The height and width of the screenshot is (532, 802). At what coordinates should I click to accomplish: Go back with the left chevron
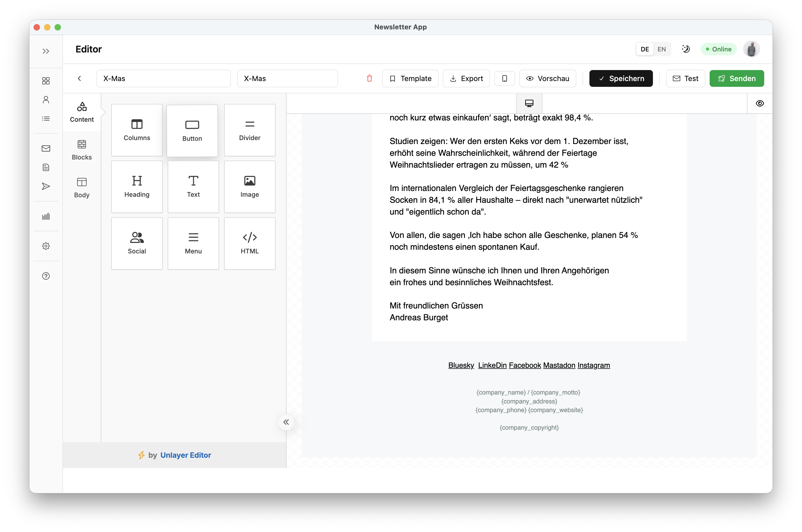(x=80, y=78)
